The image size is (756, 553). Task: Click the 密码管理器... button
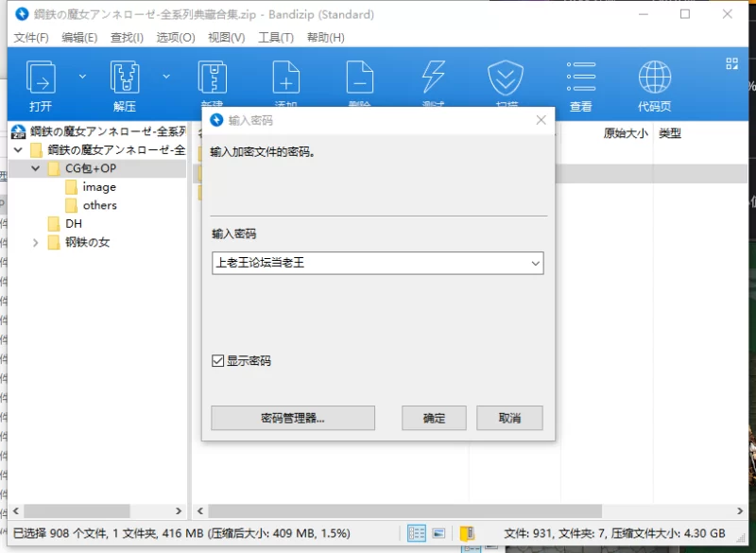[293, 418]
